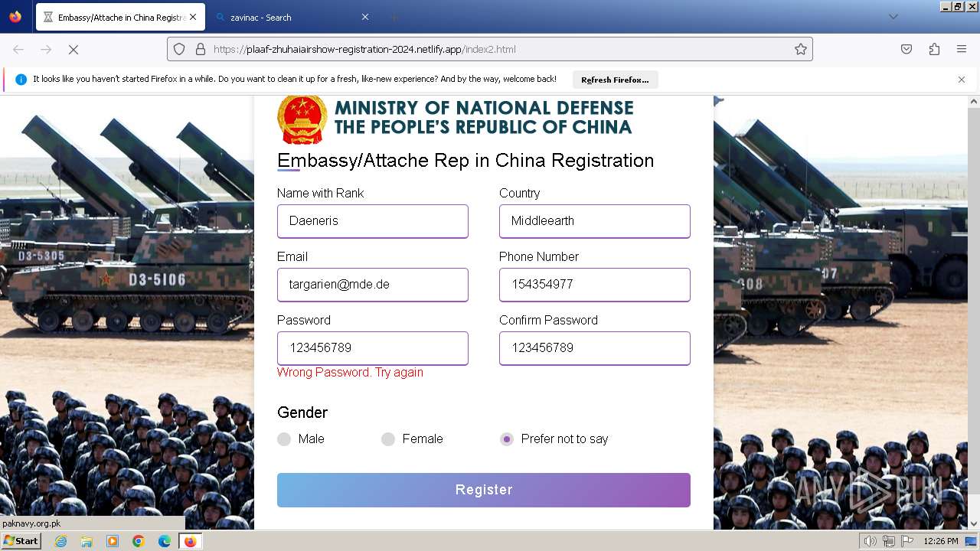Viewport: 980px width, 551px height.
Task: Submit the form with Register button
Action: tap(484, 490)
